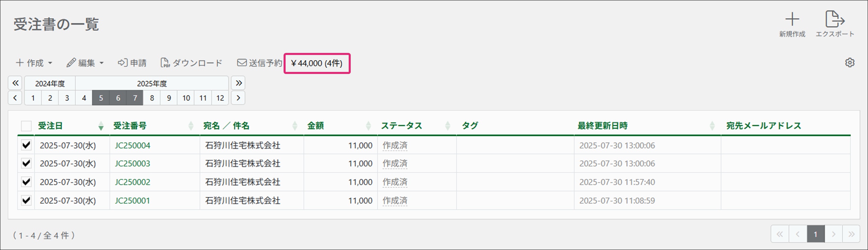
Task: Expand the 編集 dropdown menu
Action: pyautogui.click(x=85, y=63)
